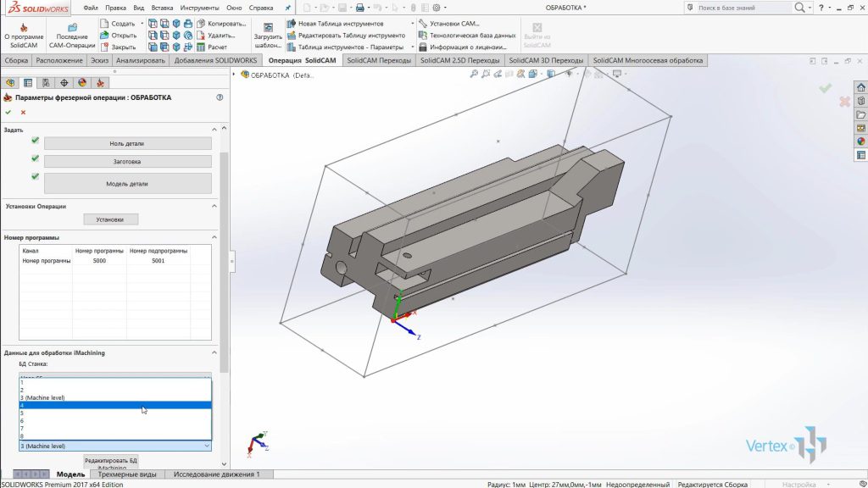Select level 4 in the dropdown list
The width and height of the screenshot is (868, 488).
[x=115, y=406]
